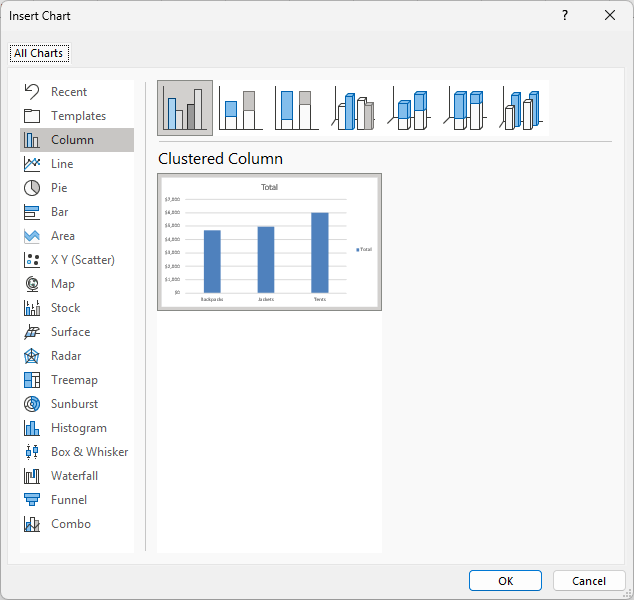Select the Area label in the category list
The image size is (634, 600).
63,236
